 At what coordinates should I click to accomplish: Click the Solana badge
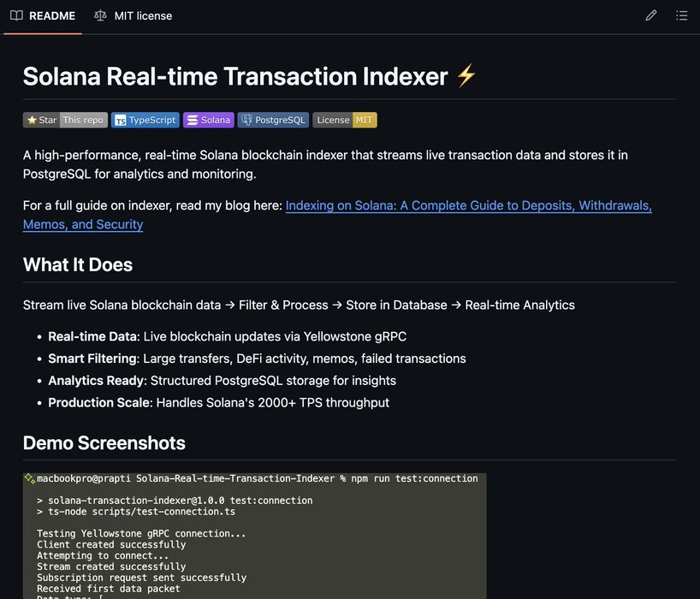pos(209,120)
